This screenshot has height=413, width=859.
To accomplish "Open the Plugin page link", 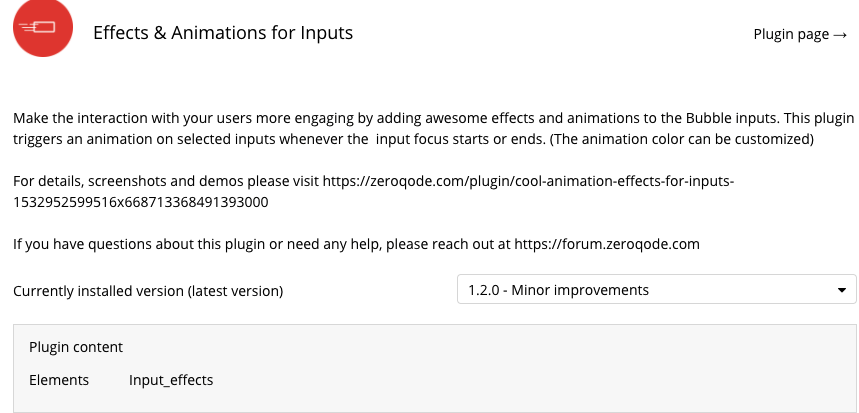I will (800, 34).
